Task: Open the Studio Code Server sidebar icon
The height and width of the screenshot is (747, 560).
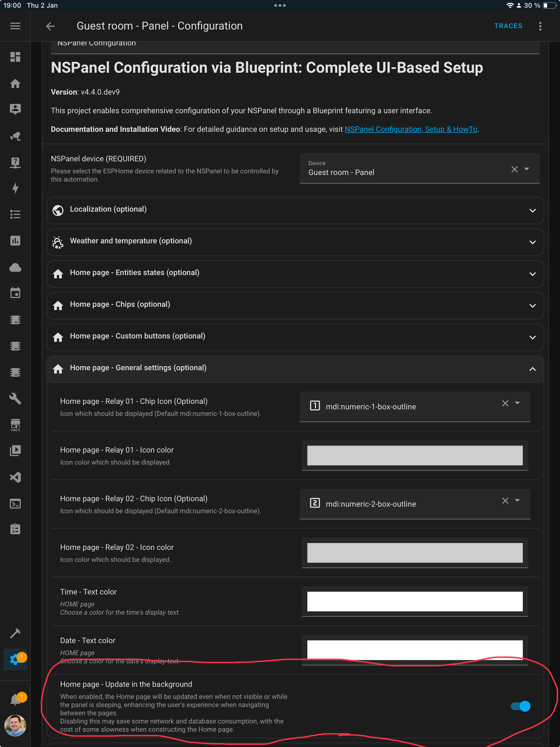Action: click(16, 477)
